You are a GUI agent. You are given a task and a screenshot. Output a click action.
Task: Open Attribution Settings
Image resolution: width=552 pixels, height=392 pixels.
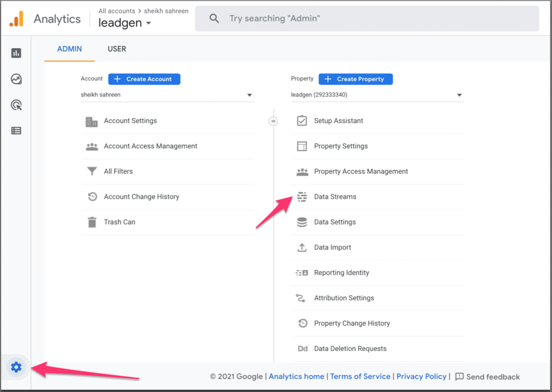[378, 298]
